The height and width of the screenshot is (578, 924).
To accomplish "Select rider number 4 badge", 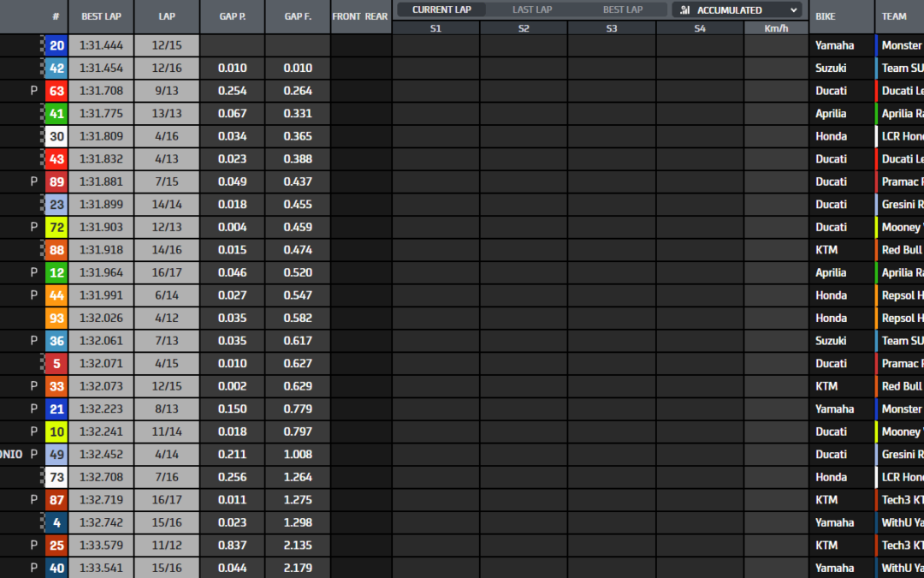I will 56,522.
